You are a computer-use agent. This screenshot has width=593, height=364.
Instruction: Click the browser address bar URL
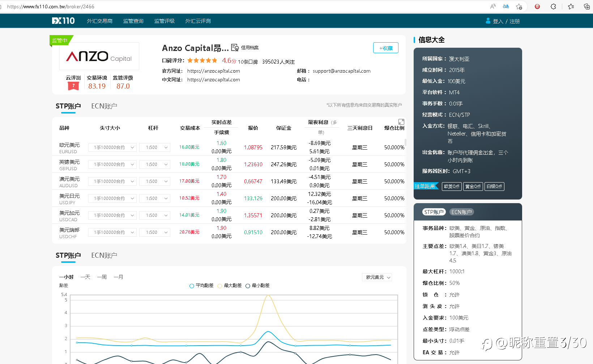click(x=51, y=7)
